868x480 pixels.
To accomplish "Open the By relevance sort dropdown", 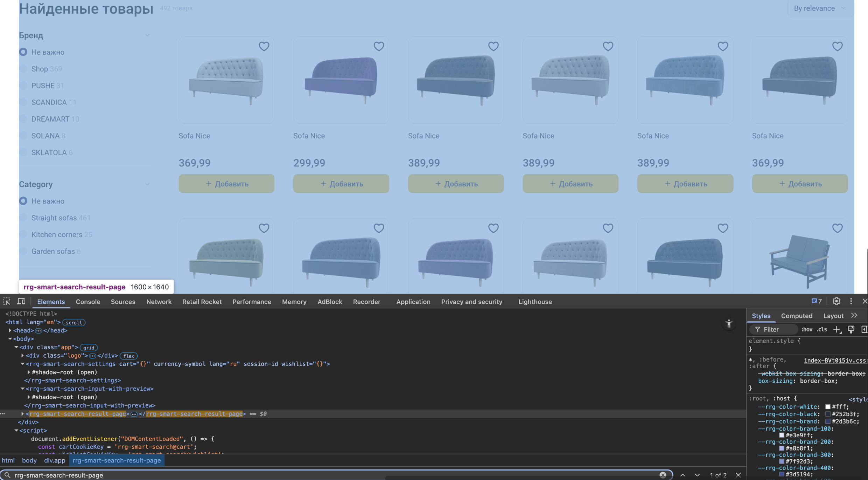I will coord(819,8).
